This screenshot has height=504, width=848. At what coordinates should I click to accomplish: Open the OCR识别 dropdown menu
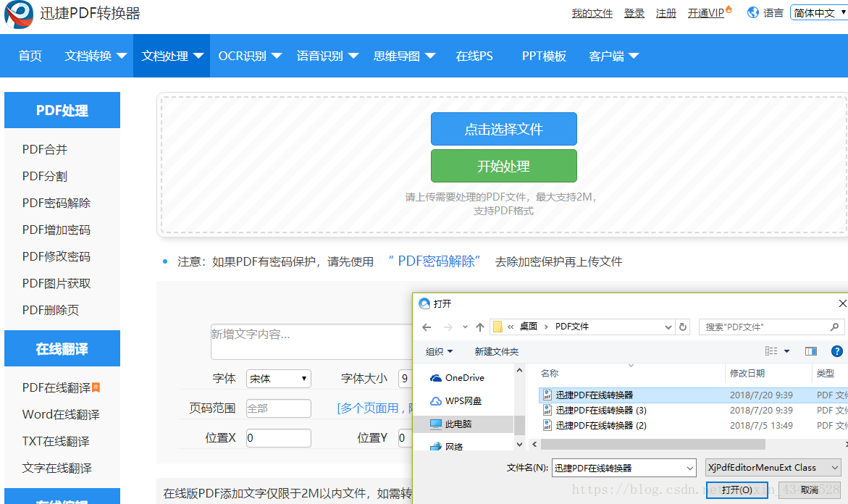[x=250, y=56]
